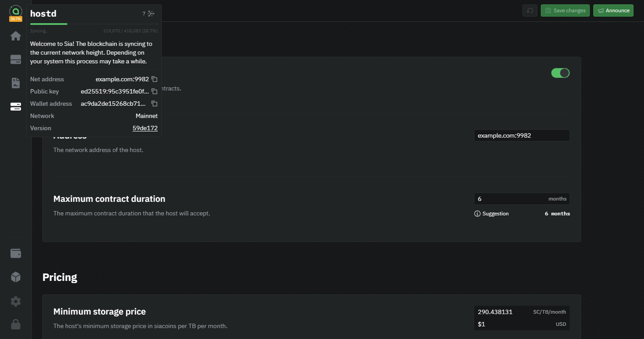Click the peer count network icon

[x=151, y=14]
